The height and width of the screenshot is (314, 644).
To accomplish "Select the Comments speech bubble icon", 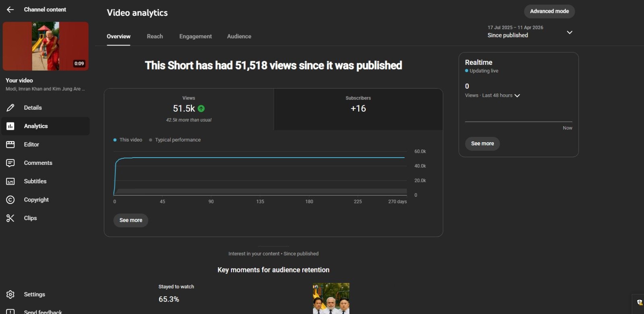I will coord(10,163).
